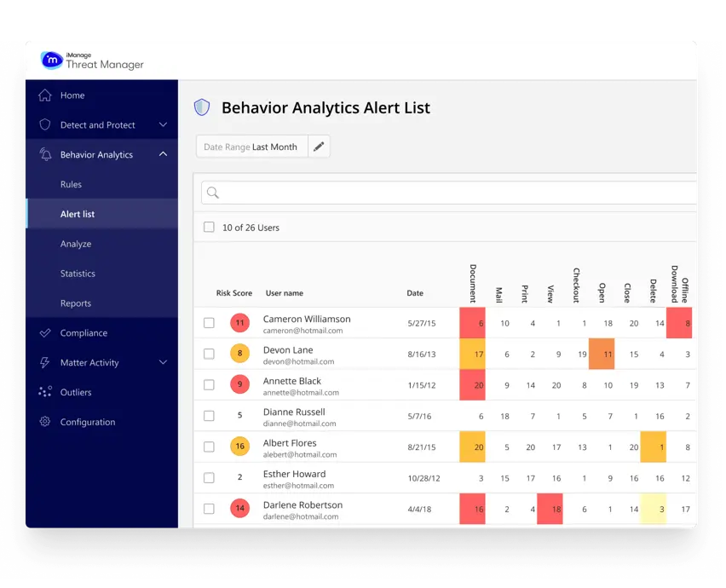Click the Home house icon in sidebar
This screenshot has height=588, width=726.
(45, 95)
